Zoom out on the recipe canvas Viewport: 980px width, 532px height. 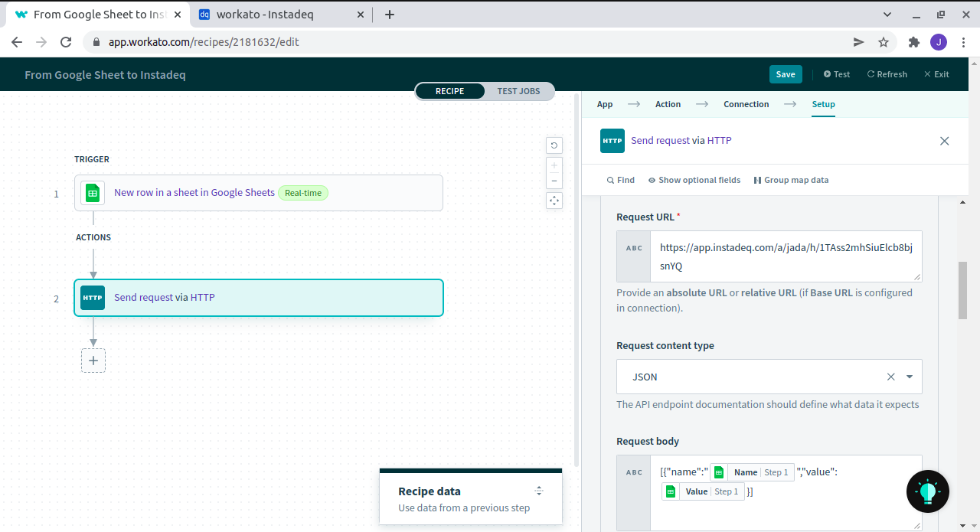[x=554, y=181]
